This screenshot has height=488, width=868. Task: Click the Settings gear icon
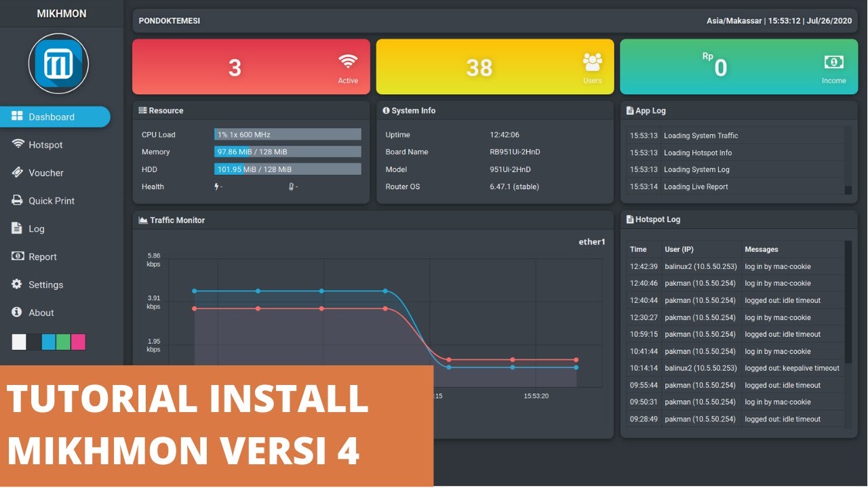[17, 285]
